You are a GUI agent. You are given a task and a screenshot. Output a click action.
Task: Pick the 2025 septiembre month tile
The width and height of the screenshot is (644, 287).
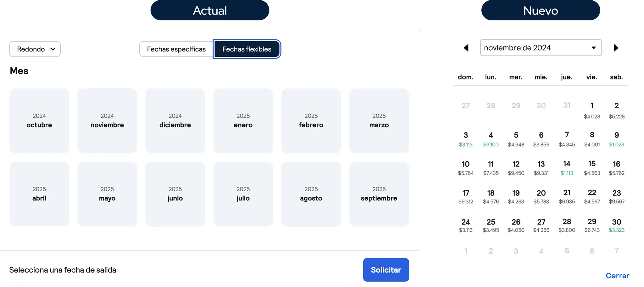(x=379, y=194)
